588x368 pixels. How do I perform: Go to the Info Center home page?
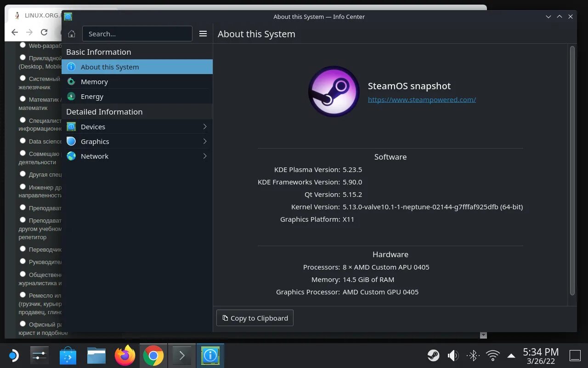click(x=72, y=34)
